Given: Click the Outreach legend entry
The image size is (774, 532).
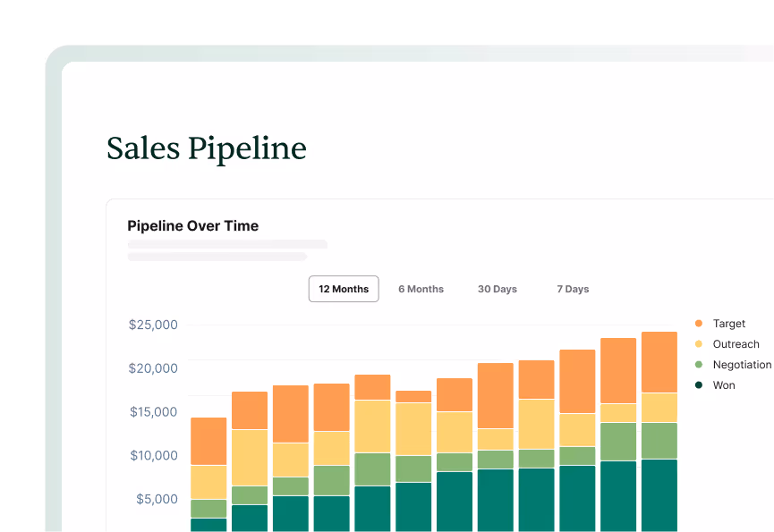Looking at the screenshot, I should coord(727,344).
